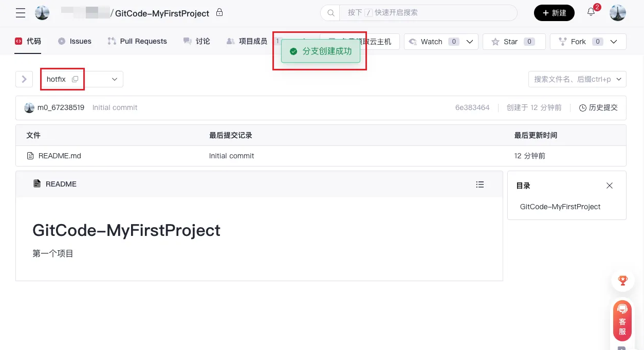Screen dimensions: 644x350
Task: Open the notification bell
Action: [591, 12]
